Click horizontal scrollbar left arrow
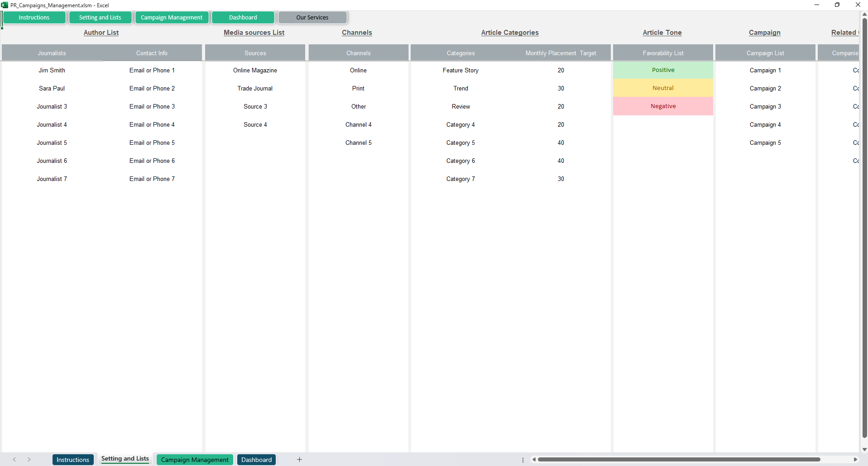The width and height of the screenshot is (868, 466). 534,460
